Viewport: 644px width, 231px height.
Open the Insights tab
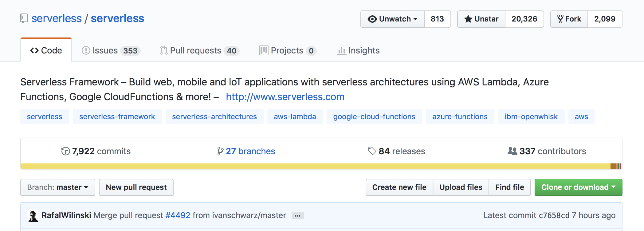pyautogui.click(x=358, y=50)
